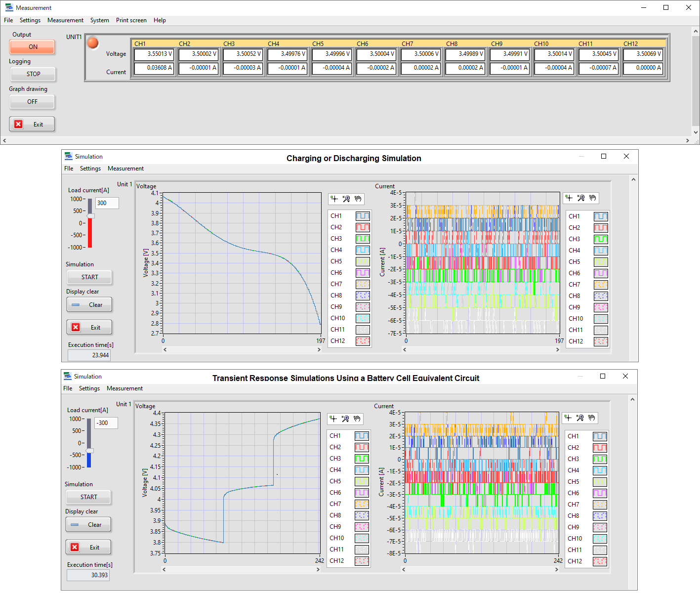Viewport: 700px width, 593px height.
Task: Click CH11 label in Transient Voltage legend
Action: point(336,550)
